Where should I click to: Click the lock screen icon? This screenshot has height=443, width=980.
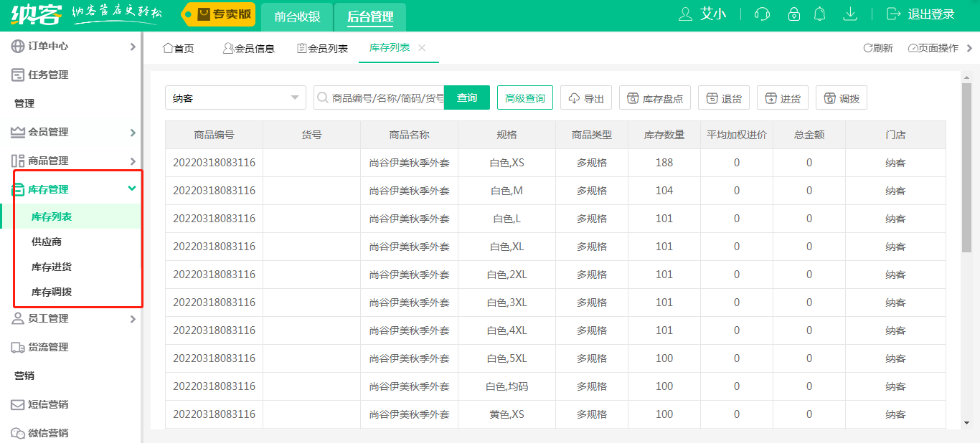(x=793, y=14)
